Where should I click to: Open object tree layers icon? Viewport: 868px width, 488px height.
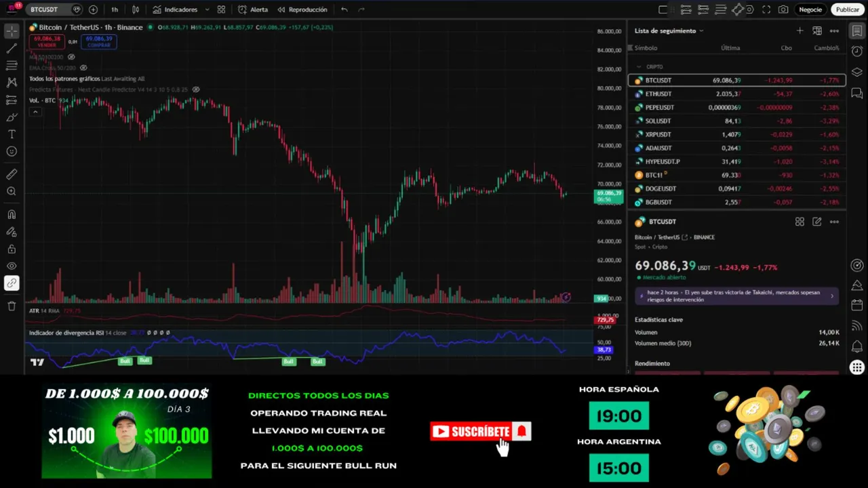pos(857,73)
